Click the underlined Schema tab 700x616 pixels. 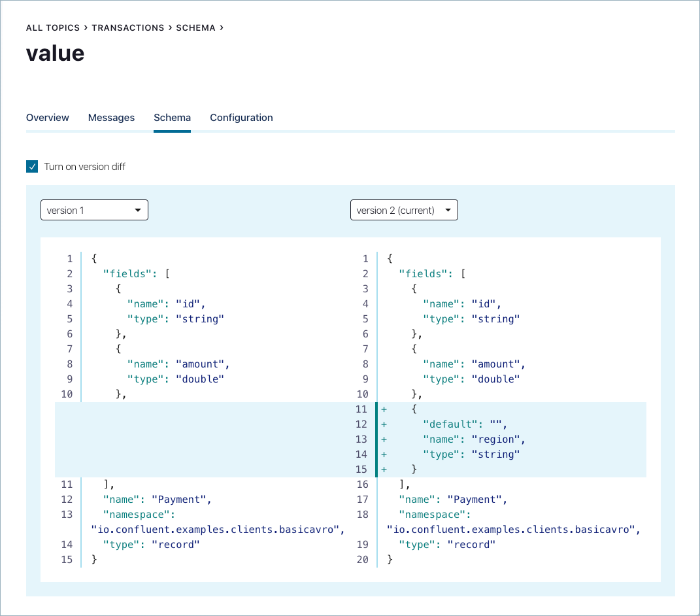pos(172,118)
